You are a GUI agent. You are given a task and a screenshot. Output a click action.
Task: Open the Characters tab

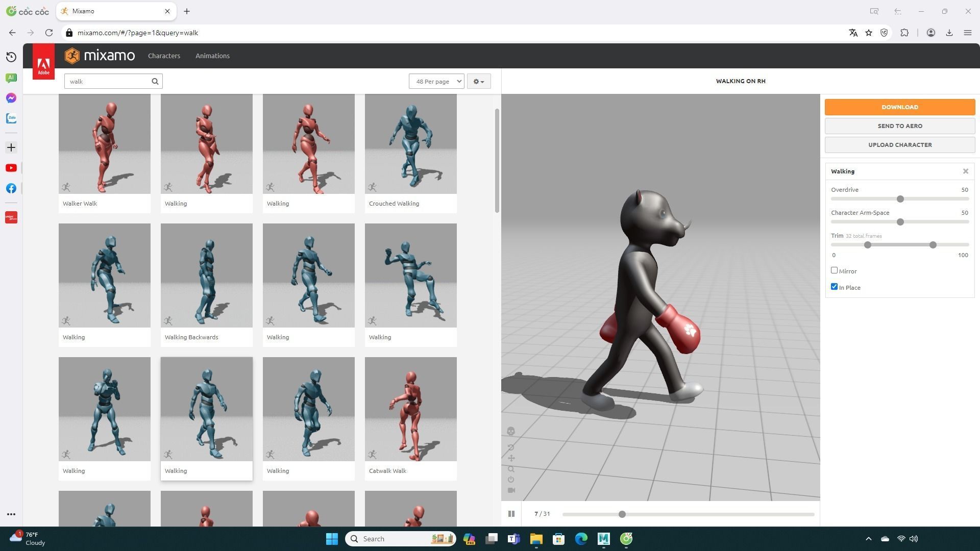pyautogui.click(x=164, y=56)
